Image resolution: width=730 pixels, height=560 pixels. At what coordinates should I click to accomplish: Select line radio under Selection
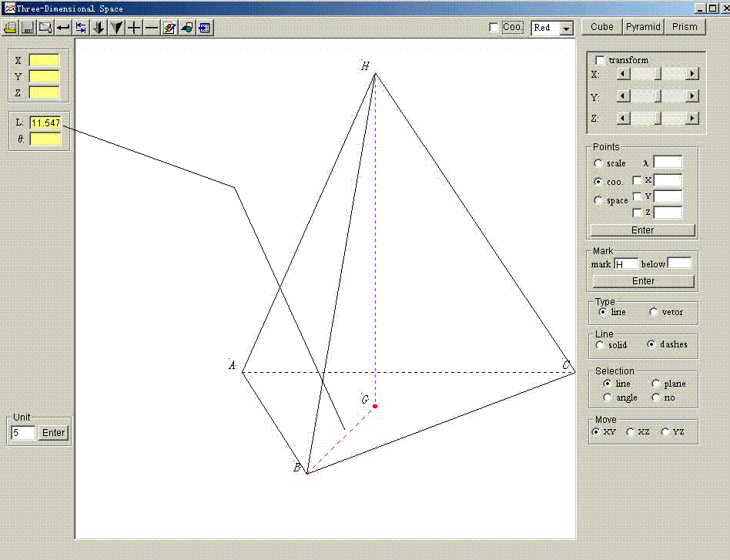(607, 384)
